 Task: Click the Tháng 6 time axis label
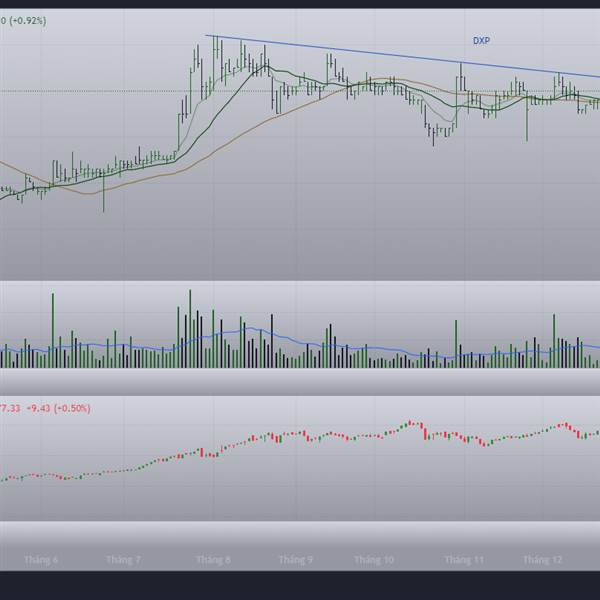coord(41,560)
